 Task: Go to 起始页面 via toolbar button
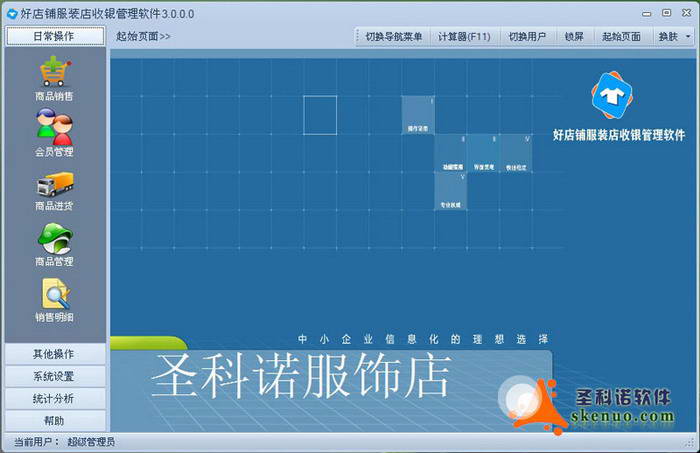[621, 36]
